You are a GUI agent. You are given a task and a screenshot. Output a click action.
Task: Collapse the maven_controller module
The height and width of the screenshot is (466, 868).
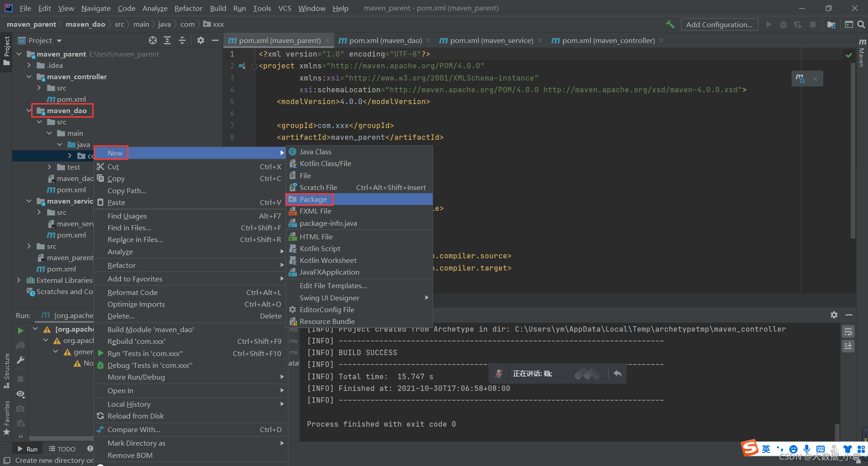pyautogui.click(x=29, y=77)
